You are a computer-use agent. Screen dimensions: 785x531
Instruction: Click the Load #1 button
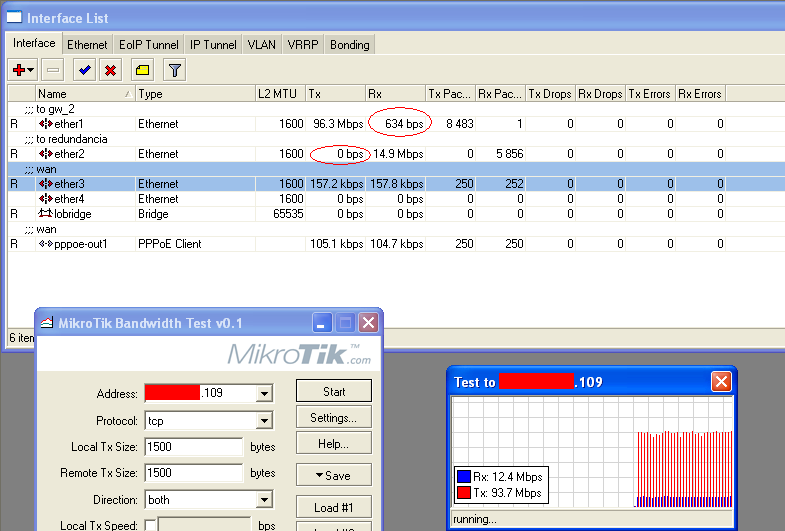[334, 507]
